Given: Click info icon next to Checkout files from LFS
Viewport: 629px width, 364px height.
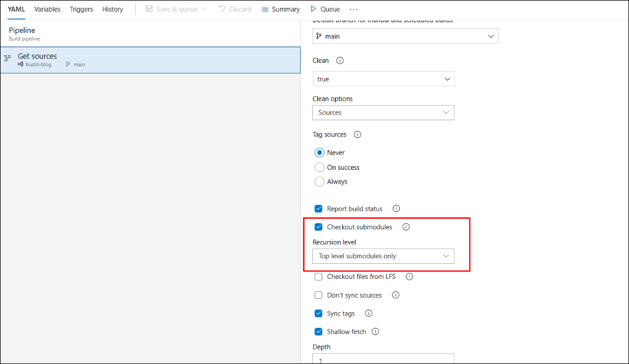Looking at the screenshot, I should click(409, 277).
